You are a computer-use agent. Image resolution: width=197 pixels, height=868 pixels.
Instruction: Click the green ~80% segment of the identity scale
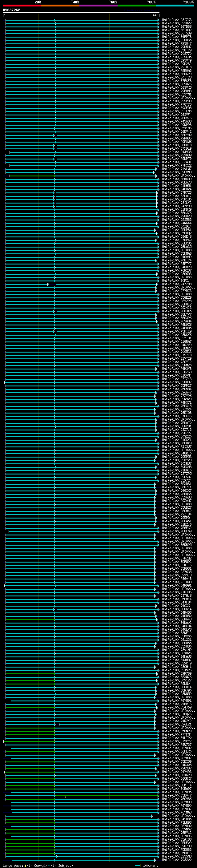click(x=137, y=6)
